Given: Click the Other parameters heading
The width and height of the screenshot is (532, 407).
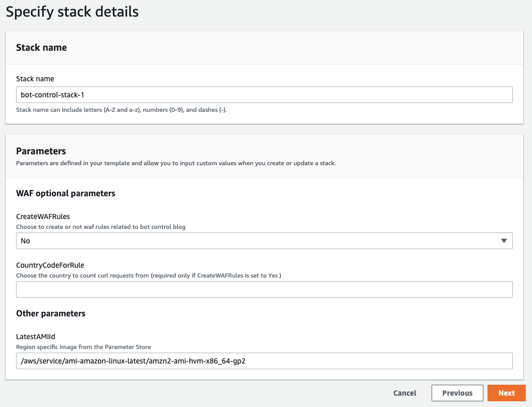Looking at the screenshot, I should [x=51, y=313].
